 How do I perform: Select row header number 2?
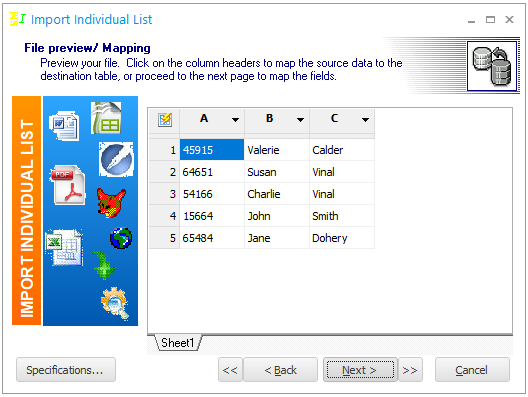tap(164, 172)
